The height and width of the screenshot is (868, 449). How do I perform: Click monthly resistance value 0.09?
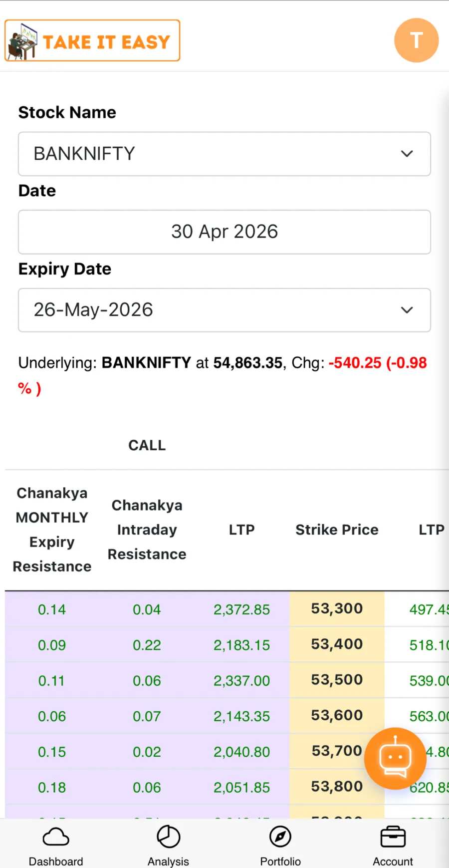click(52, 645)
